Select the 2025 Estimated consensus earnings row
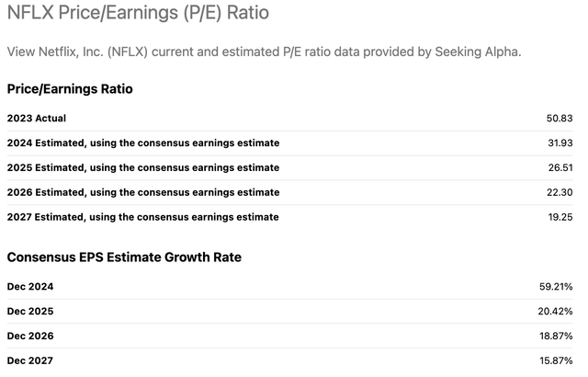Screen dimensions: 588x377 point(143,167)
